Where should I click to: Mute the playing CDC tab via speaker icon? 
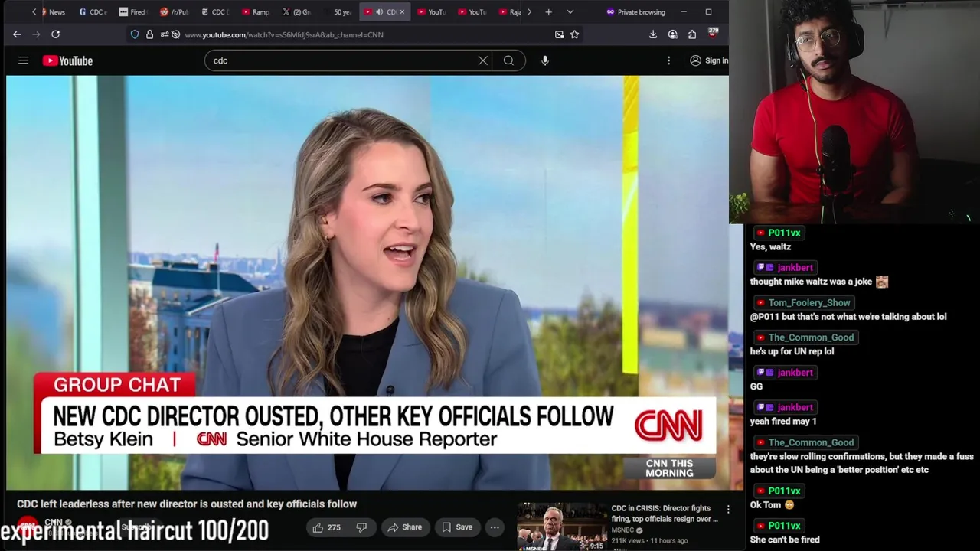tap(379, 12)
